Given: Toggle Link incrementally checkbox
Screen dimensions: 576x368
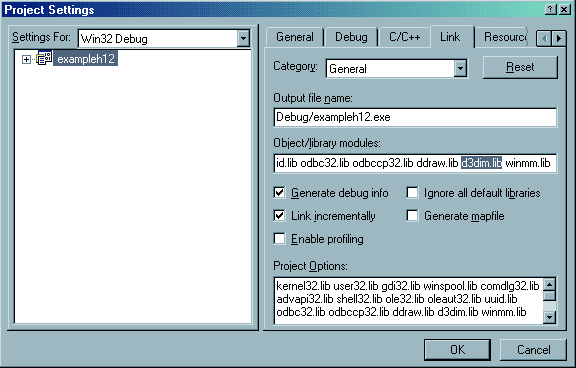Looking at the screenshot, I should coord(280,216).
